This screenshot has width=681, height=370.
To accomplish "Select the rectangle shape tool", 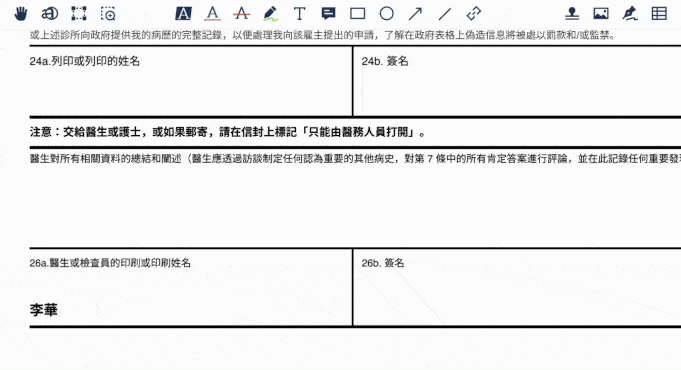I will click(x=357, y=14).
